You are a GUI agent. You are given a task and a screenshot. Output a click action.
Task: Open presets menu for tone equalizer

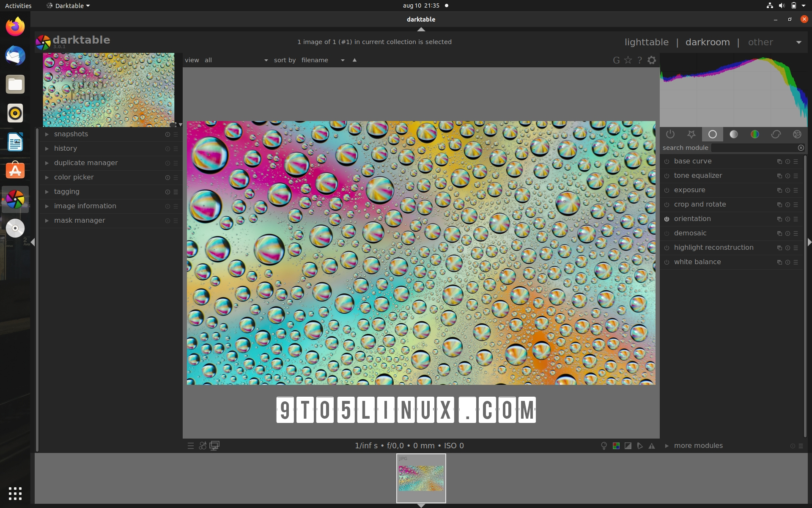click(x=796, y=176)
